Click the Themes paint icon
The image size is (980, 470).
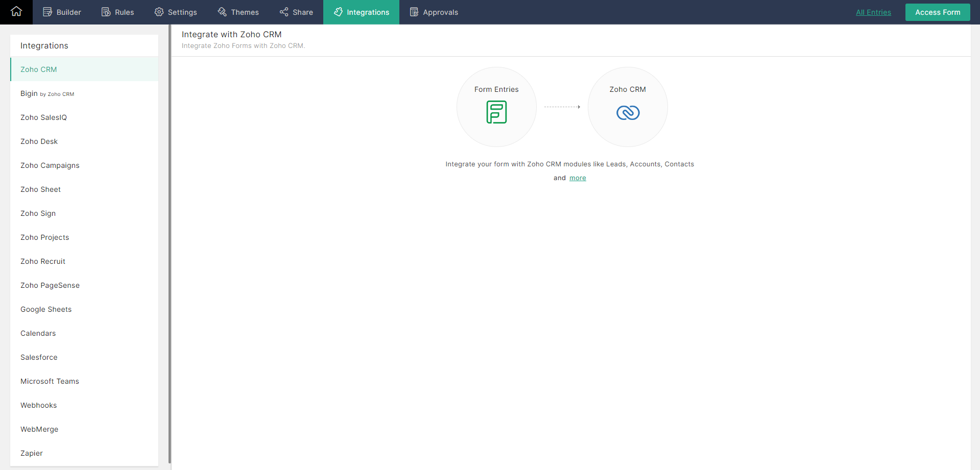(222, 12)
